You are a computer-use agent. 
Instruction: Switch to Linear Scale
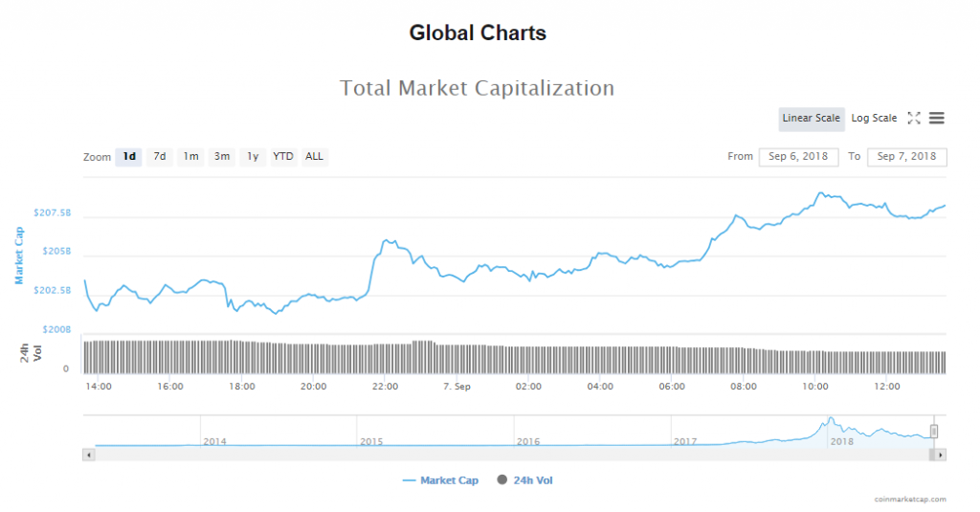tap(811, 118)
